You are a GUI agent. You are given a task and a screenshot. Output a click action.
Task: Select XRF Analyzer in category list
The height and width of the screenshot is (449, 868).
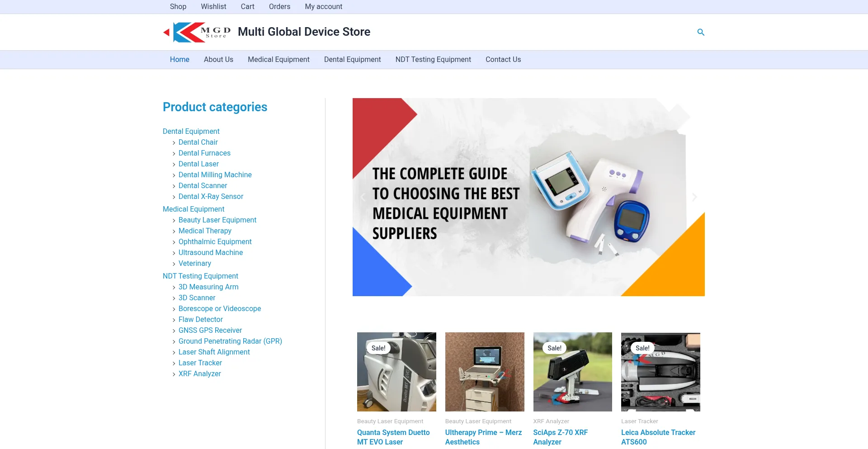[x=199, y=373]
